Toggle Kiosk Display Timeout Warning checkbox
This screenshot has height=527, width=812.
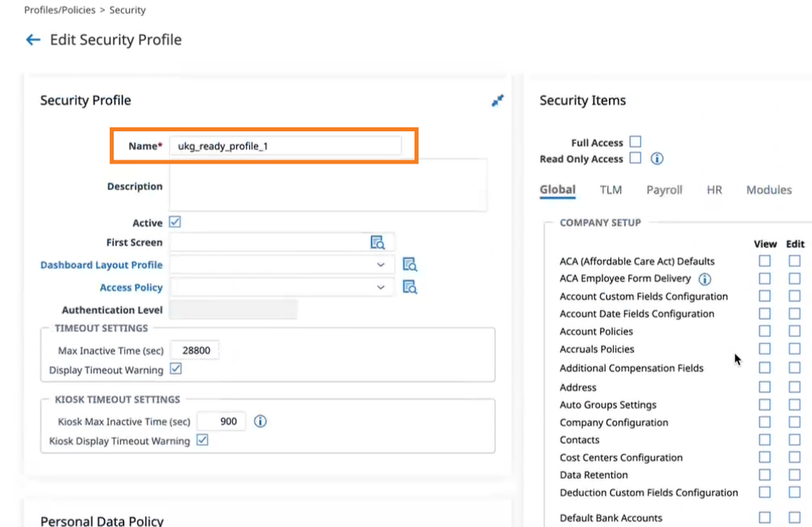[x=202, y=440]
